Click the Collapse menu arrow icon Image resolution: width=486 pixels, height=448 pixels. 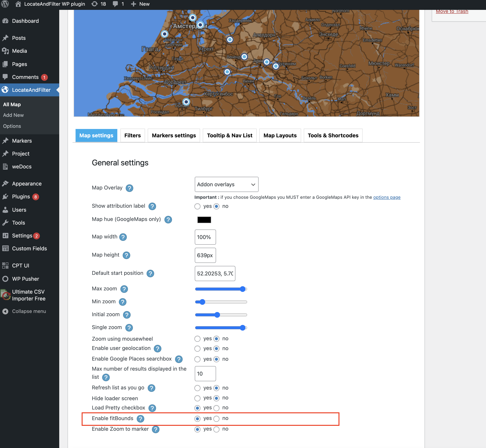tap(5, 311)
